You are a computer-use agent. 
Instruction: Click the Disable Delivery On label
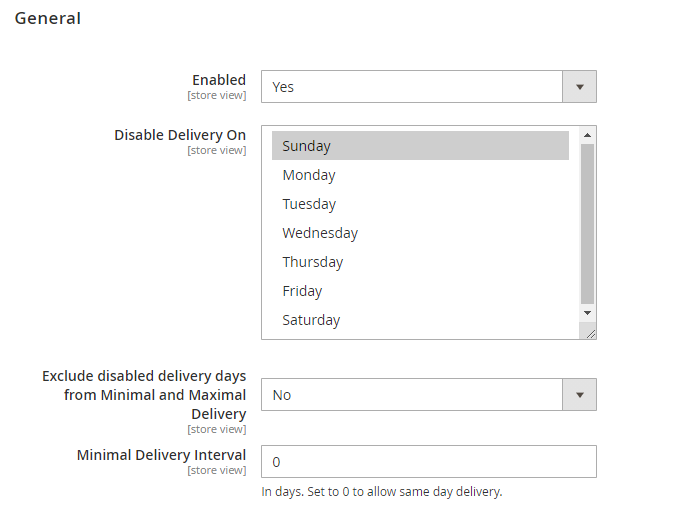click(x=180, y=135)
